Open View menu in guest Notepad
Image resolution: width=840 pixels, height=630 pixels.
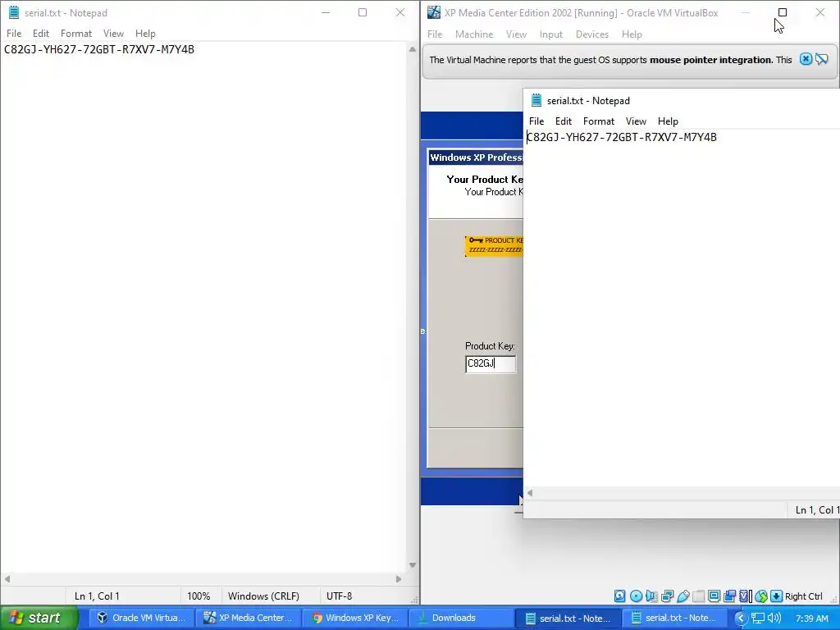(x=636, y=121)
